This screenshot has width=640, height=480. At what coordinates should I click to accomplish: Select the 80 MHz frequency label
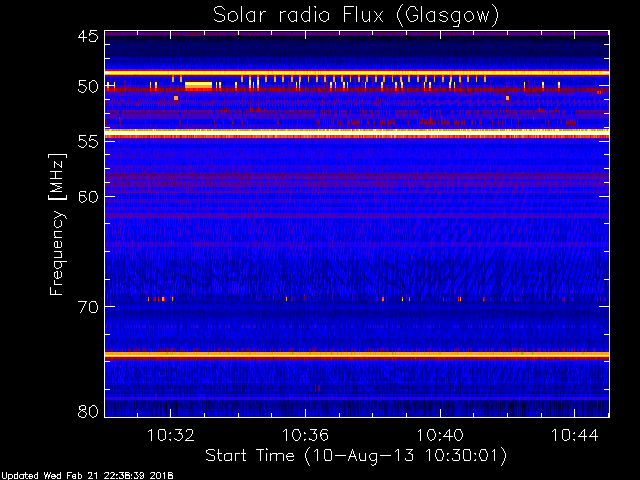coord(88,411)
